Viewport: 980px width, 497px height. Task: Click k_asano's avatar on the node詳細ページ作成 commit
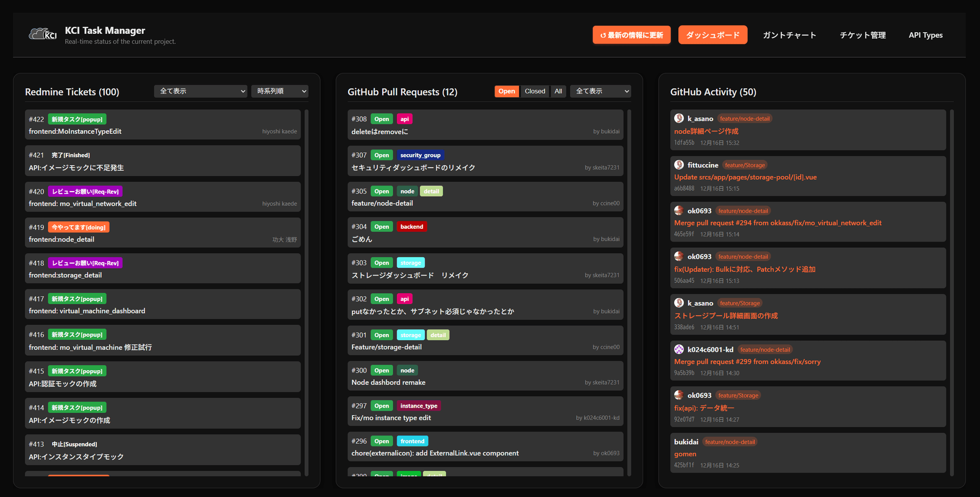coord(679,119)
